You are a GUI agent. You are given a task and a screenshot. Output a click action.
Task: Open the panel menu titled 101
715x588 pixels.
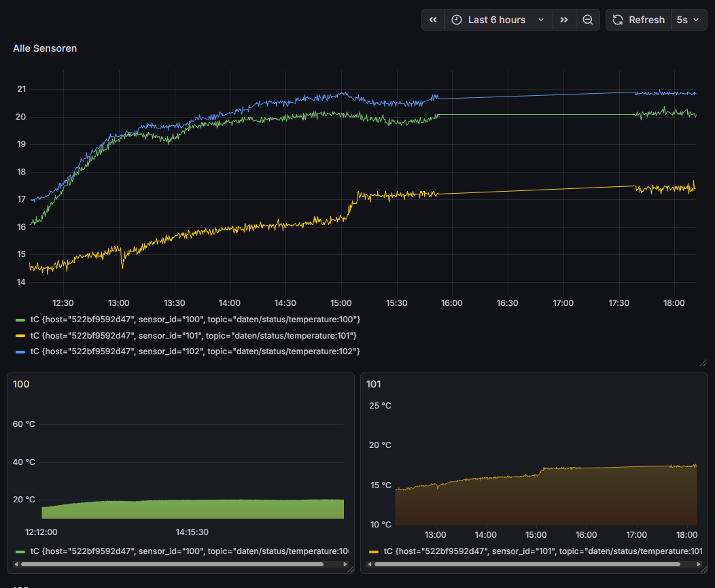(x=374, y=384)
